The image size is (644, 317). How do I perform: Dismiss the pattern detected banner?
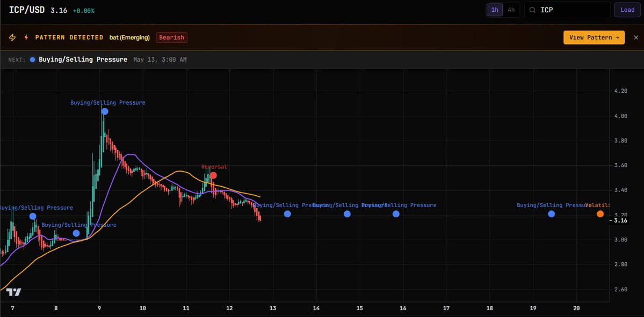636,38
